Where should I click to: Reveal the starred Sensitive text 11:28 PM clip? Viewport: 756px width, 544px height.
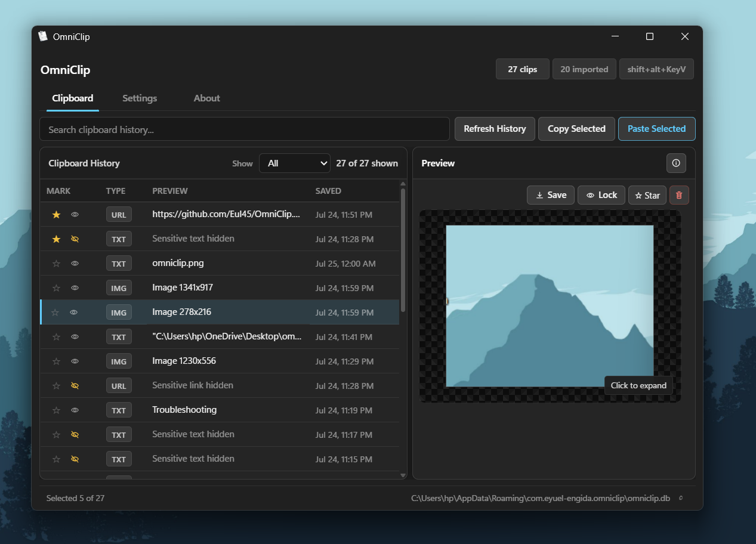75,239
